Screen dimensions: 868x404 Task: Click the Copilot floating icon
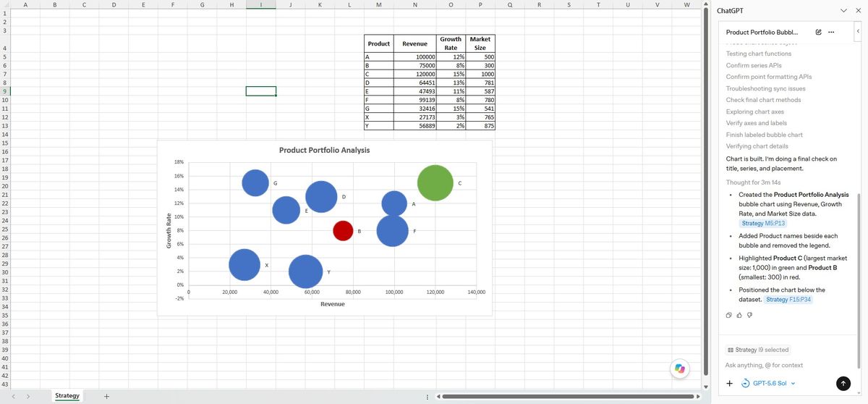pos(679,369)
